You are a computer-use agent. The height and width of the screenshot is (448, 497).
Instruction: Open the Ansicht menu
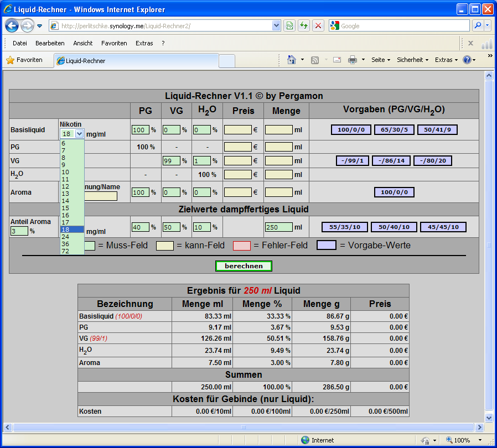82,43
